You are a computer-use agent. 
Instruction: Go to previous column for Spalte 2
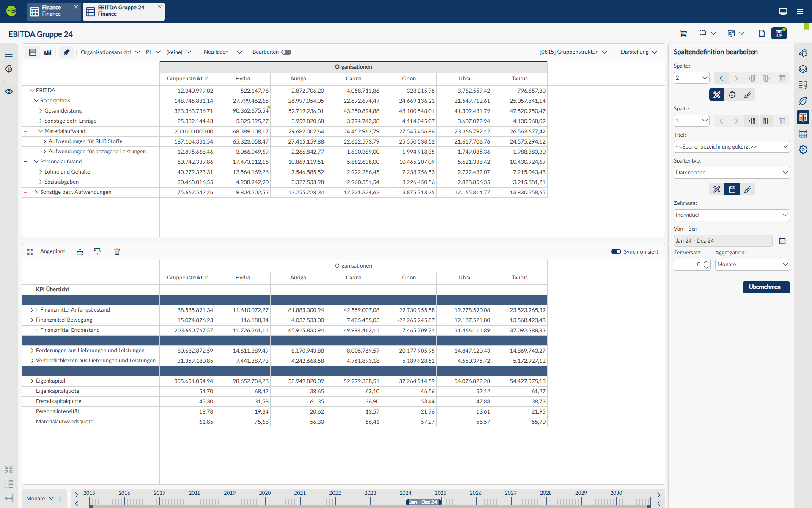click(721, 78)
